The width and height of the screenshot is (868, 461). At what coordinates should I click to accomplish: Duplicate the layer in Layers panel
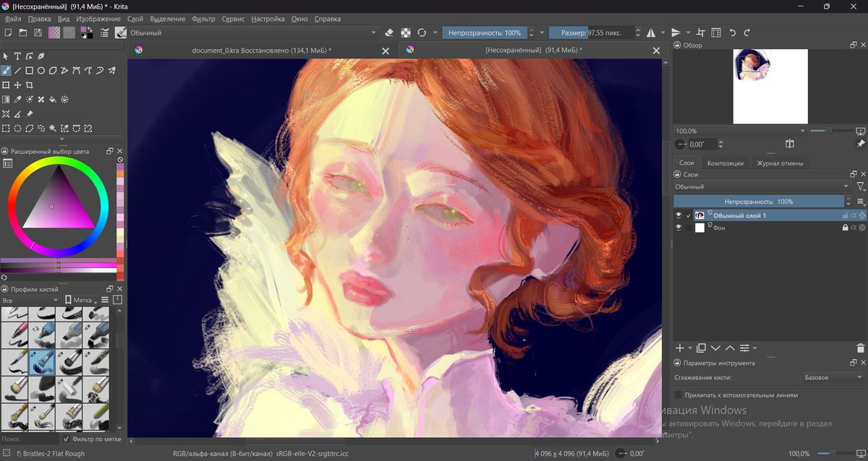click(x=701, y=348)
